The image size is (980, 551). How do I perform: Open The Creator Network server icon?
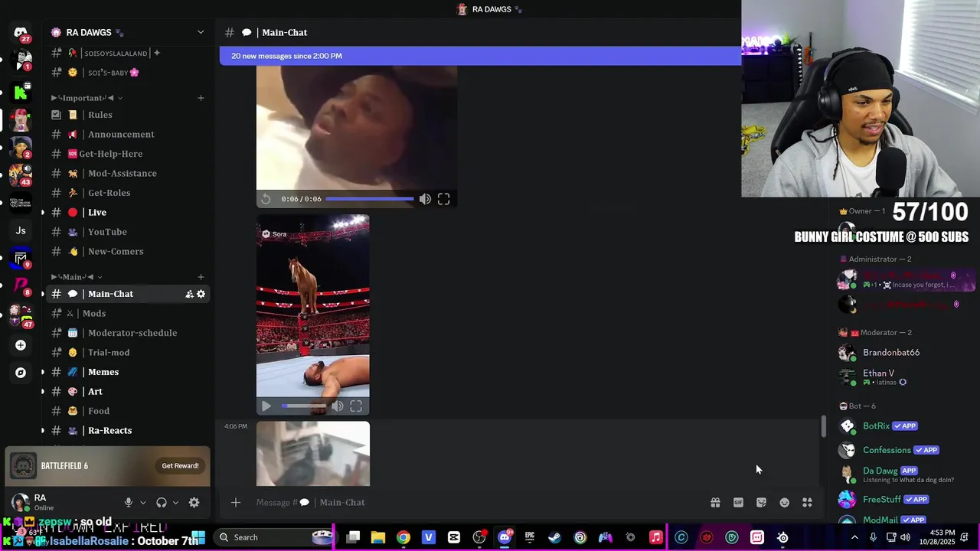[21, 203]
